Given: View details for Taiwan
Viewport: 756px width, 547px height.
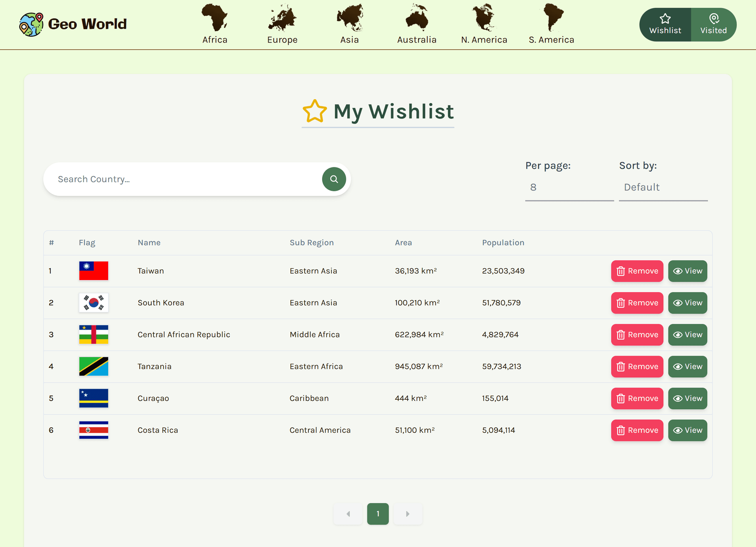Looking at the screenshot, I should (x=687, y=271).
